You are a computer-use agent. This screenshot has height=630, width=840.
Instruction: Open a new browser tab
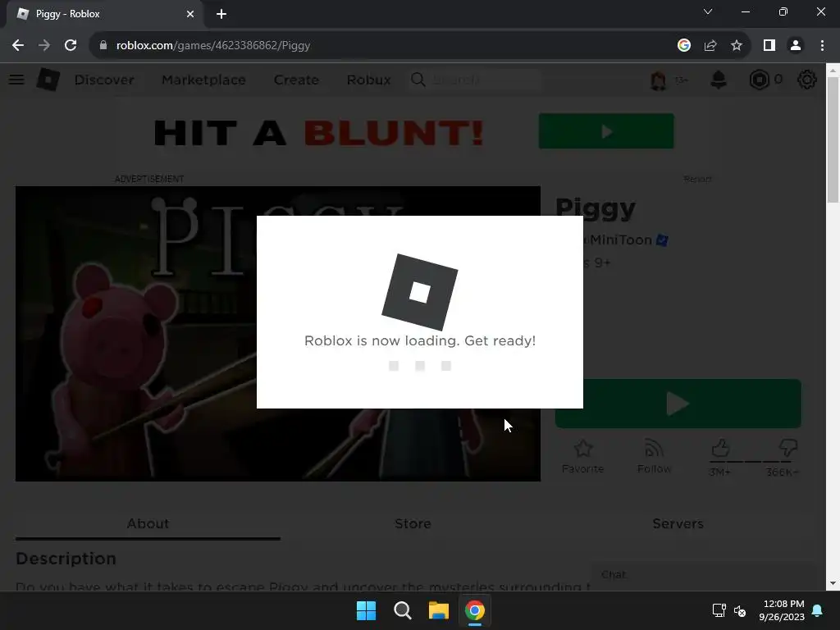(221, 15)
